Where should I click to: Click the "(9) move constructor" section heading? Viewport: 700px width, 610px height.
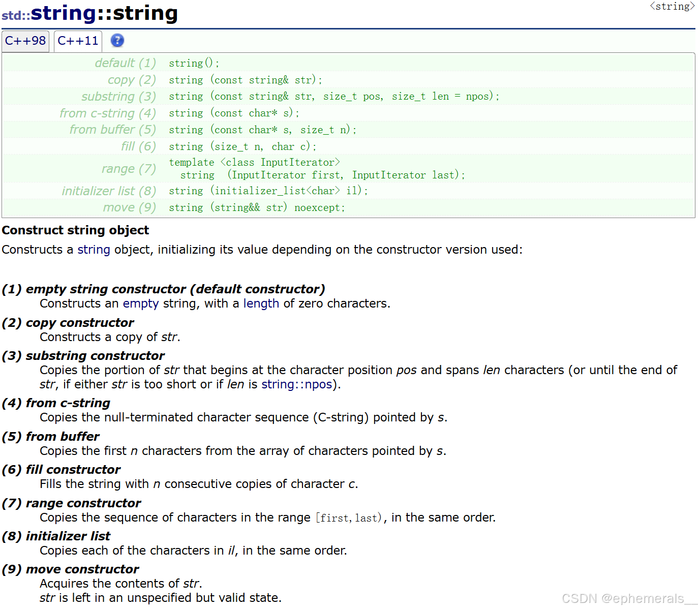(x=70, y=569)
